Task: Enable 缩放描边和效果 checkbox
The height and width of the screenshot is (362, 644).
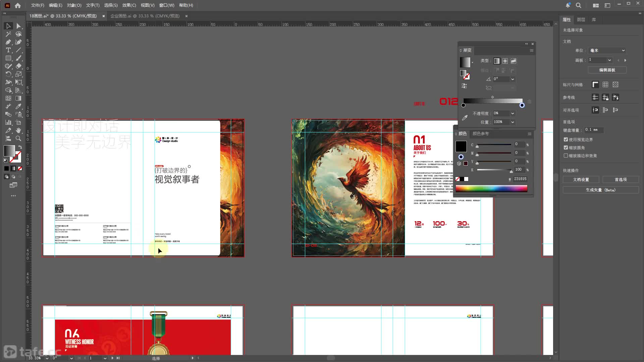Action: coord(566,156)
